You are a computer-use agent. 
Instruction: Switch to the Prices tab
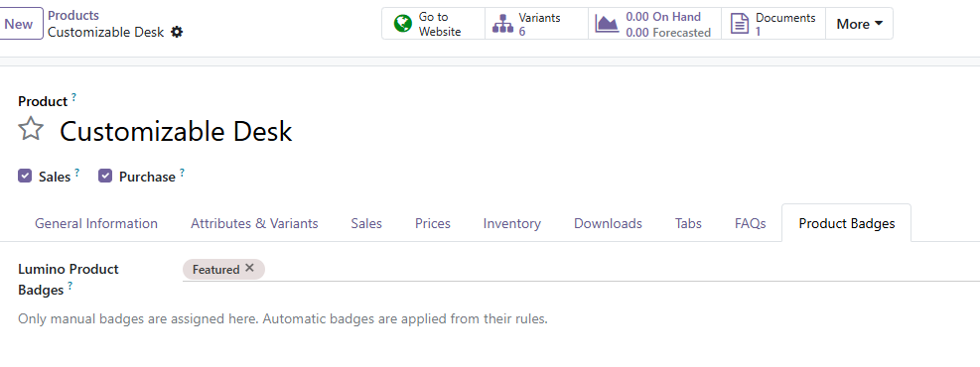click(433, 223)
